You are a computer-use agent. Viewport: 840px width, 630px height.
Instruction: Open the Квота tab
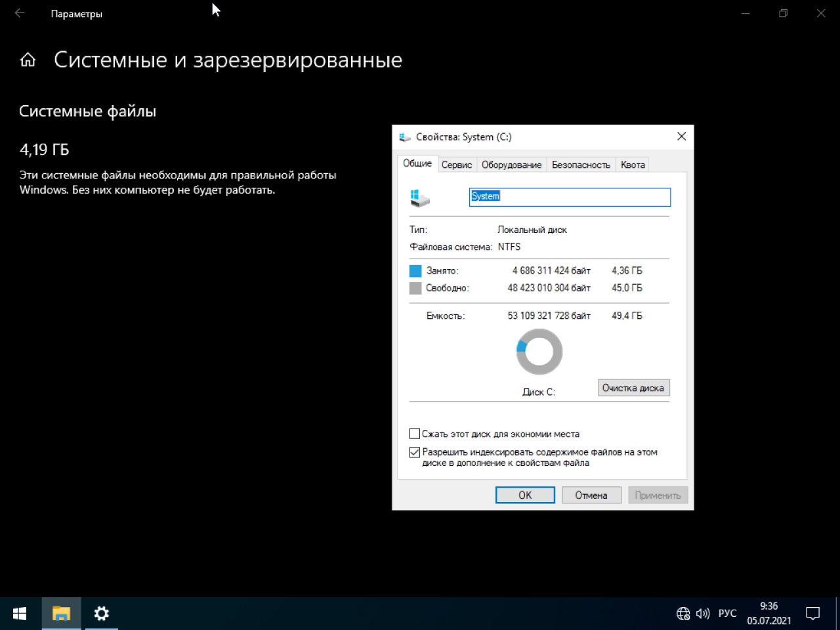click(633, 165)
